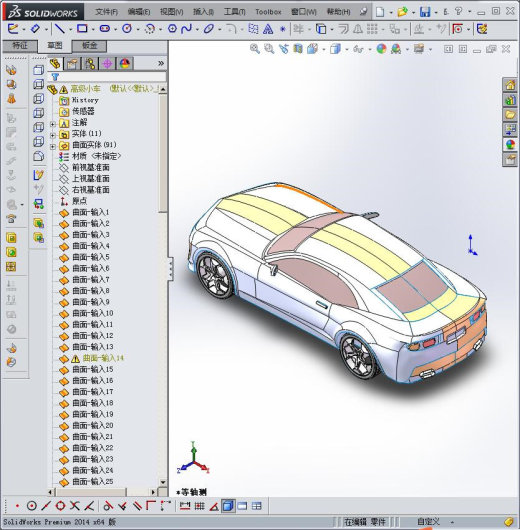The image size is (520, 530).
Task: Expand the hidden manager tabs chevron
Action: pos(161,63)
